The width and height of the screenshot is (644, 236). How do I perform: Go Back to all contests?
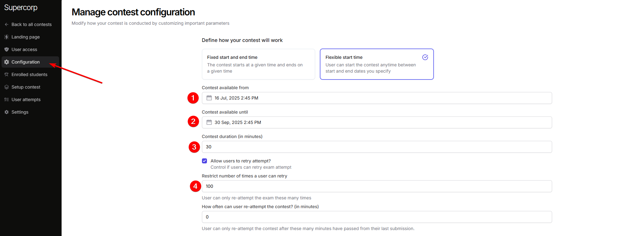click(31, 24)
